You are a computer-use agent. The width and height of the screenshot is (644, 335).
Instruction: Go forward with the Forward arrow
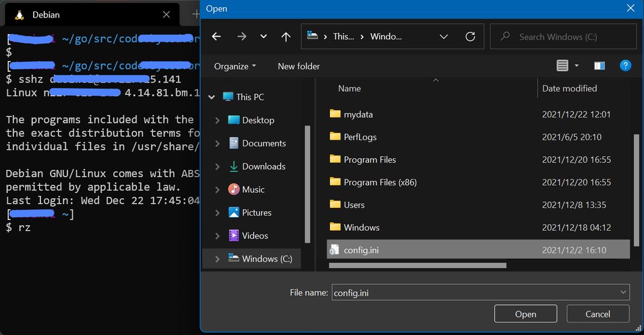242,37
